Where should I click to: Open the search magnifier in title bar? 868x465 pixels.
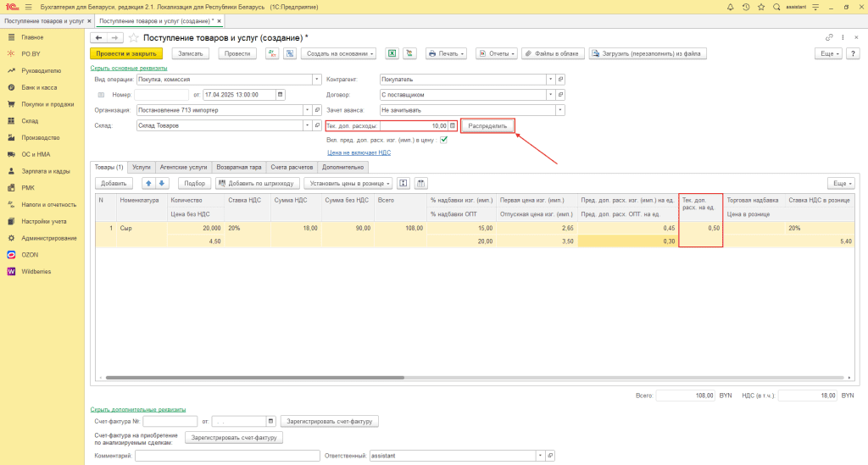pos(776,7)
